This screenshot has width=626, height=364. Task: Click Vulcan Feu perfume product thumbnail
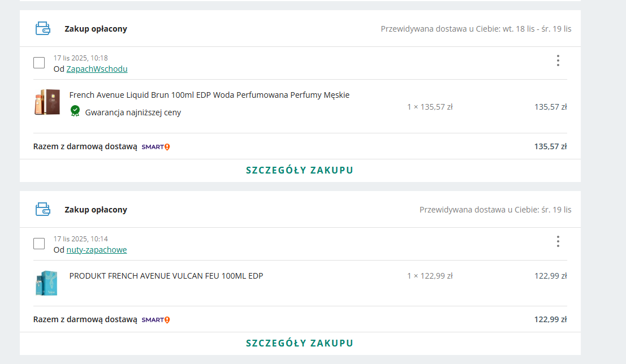pyautogui.click(x=46, y=283)
